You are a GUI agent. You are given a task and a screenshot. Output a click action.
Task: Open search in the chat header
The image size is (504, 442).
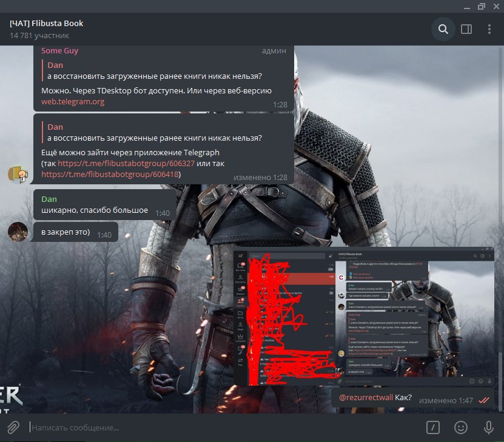(x=443, y=29)
